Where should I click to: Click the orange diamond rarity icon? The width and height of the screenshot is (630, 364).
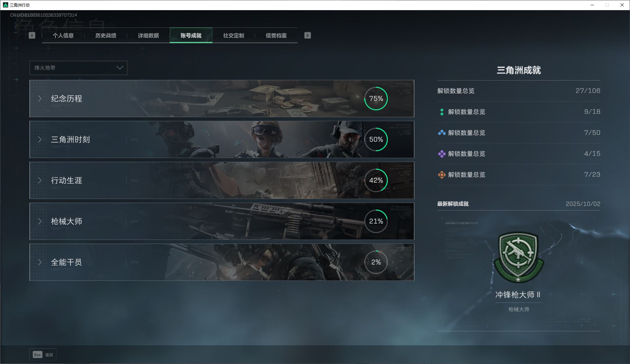click(442, 175)
